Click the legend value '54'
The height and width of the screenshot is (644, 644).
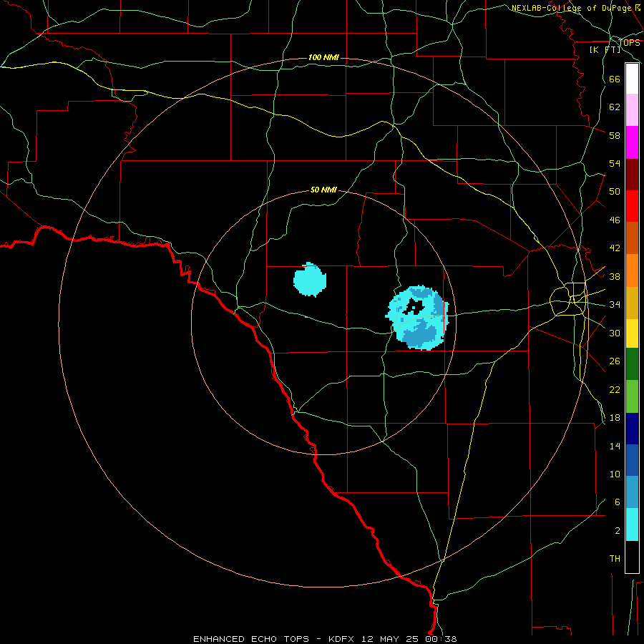(615, 163)
